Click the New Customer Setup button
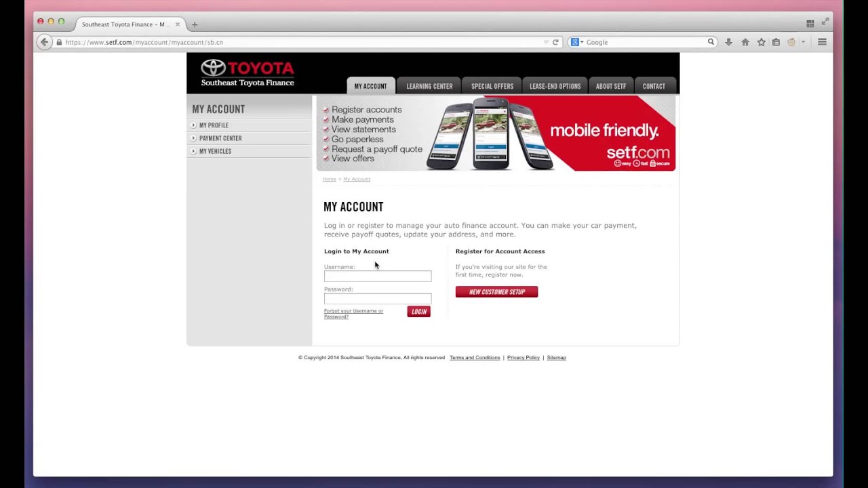This screenshot has width=868, height=488. (497, 292)
